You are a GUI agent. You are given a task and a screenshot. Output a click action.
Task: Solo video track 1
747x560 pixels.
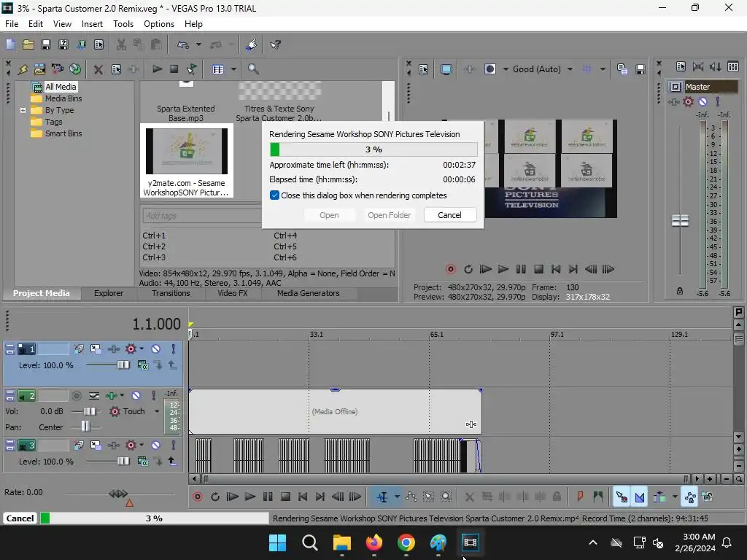[174, 349]
